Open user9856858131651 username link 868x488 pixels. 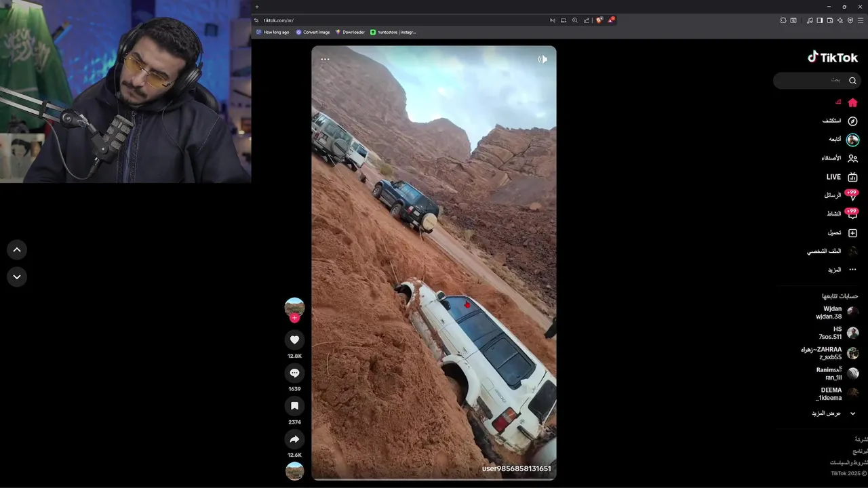[x=516, y=468]
